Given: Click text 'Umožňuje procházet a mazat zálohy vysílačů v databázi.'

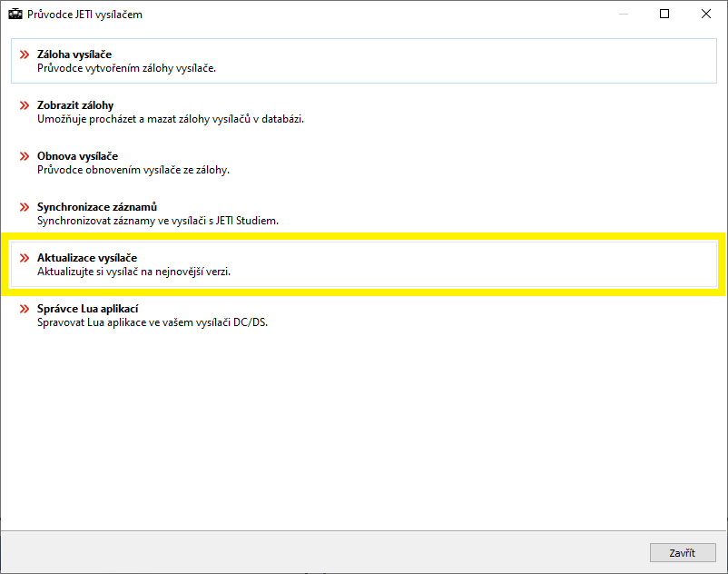Looking at the screenshot, I should coord(171,119).
